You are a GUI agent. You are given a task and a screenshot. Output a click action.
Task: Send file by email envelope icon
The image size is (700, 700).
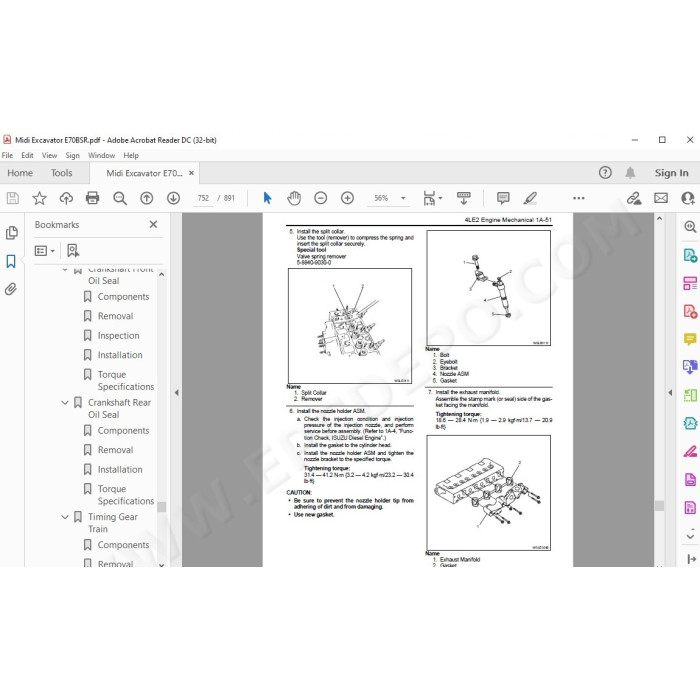(661, 198)
